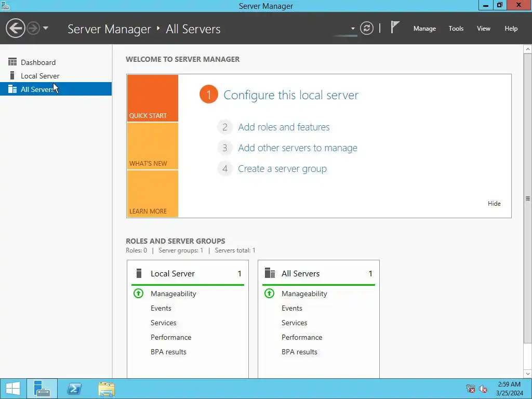Click the muted volume tray icon
This screenshot has width=532, height=399.
pos(483,389)
